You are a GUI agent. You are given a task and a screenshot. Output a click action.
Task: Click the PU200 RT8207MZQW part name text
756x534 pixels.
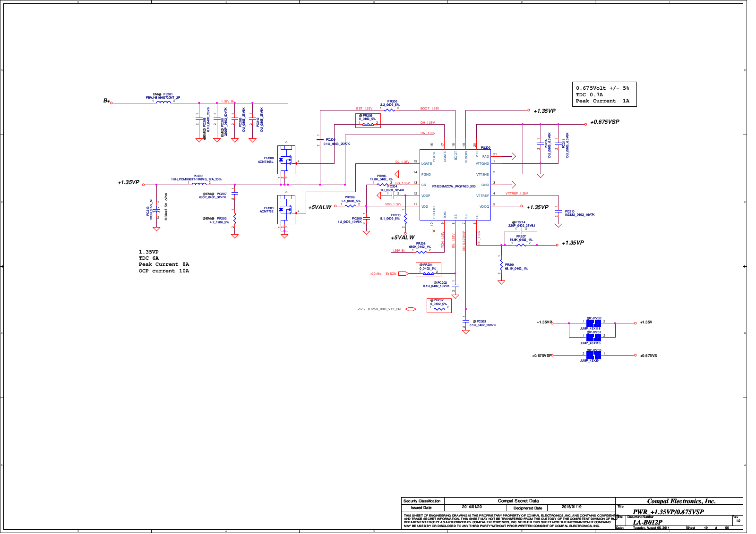pyautogui.click(x=454, y=186)
